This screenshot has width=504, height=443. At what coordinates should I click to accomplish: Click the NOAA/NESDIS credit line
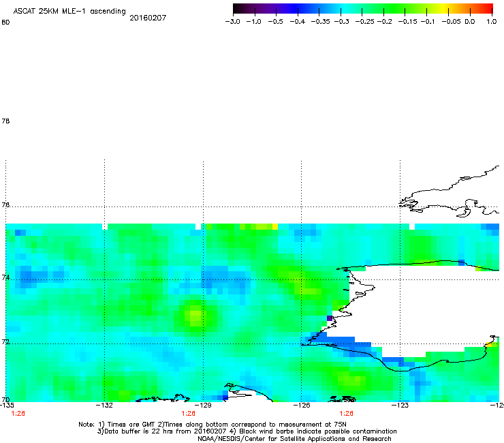(294, 439)
